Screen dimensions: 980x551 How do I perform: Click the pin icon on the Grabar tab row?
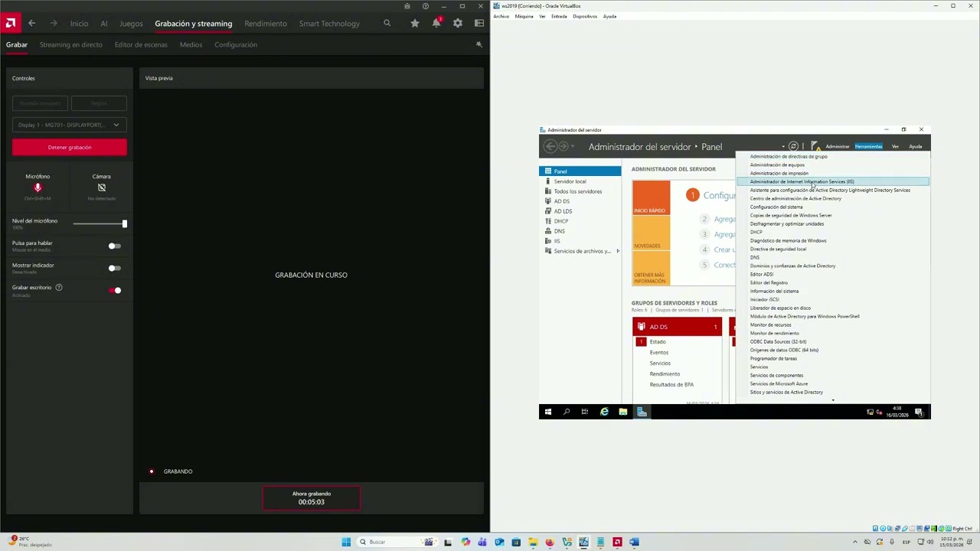pos(479,44)
